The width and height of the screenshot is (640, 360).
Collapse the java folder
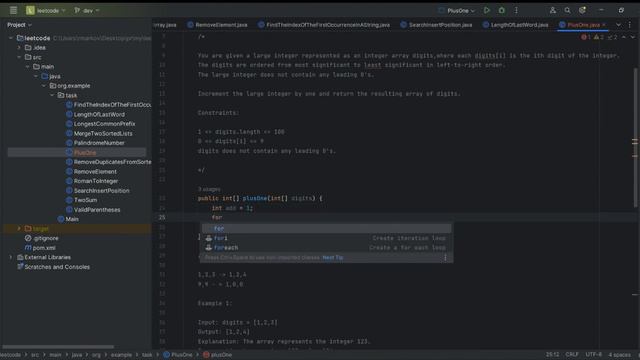[36, 76]
